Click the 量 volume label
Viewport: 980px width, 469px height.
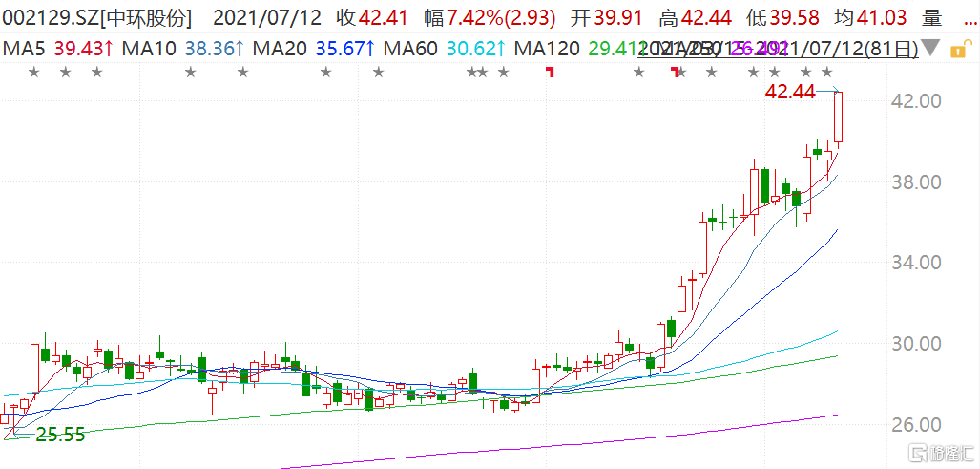[932, 18]
